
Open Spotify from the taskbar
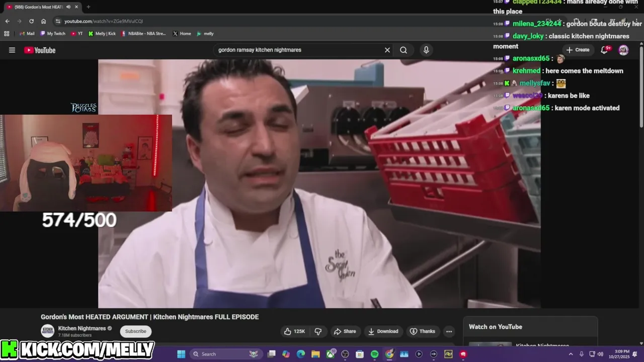pos(374,354)
